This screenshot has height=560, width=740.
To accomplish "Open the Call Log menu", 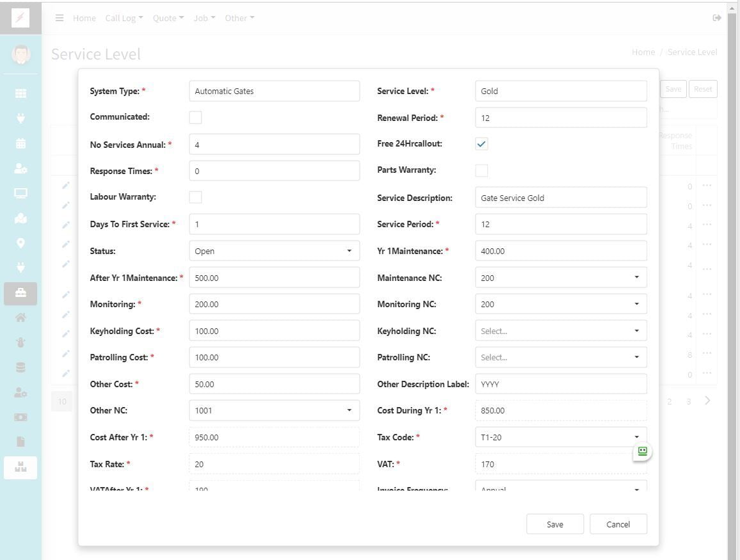I will point(124,18).
